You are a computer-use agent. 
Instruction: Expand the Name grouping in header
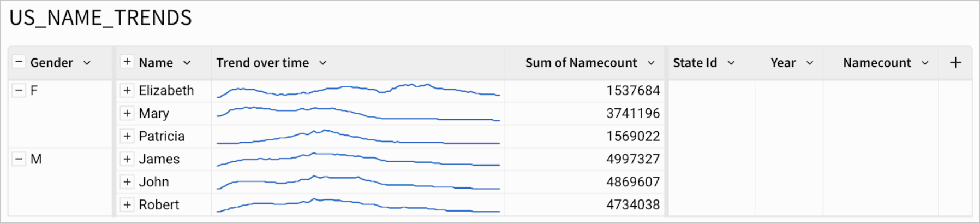[x=127, y=62]
